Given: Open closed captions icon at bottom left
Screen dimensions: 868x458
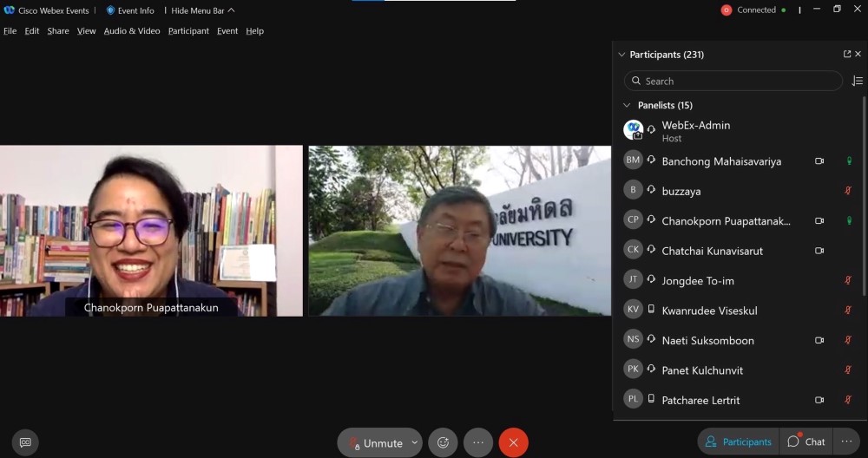Looking at the screenshot, I should point(25,442).
